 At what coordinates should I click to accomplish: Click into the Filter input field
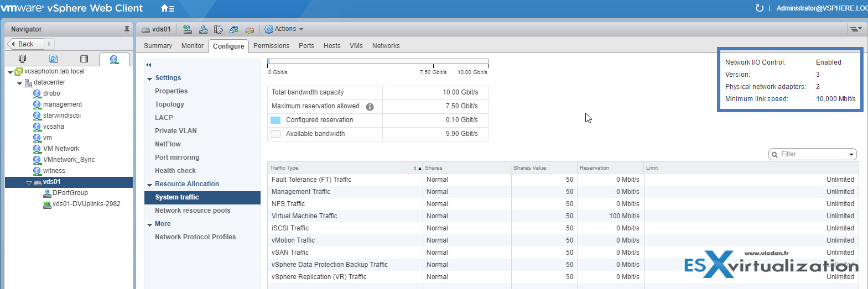tap(813, 155)
